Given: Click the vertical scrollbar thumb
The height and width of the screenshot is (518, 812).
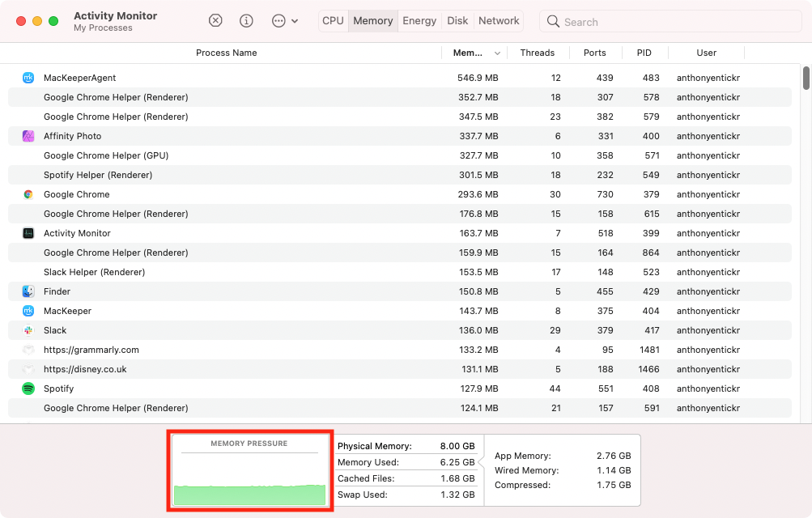Looking at the screenshot, I should click(x=806, y=79).
